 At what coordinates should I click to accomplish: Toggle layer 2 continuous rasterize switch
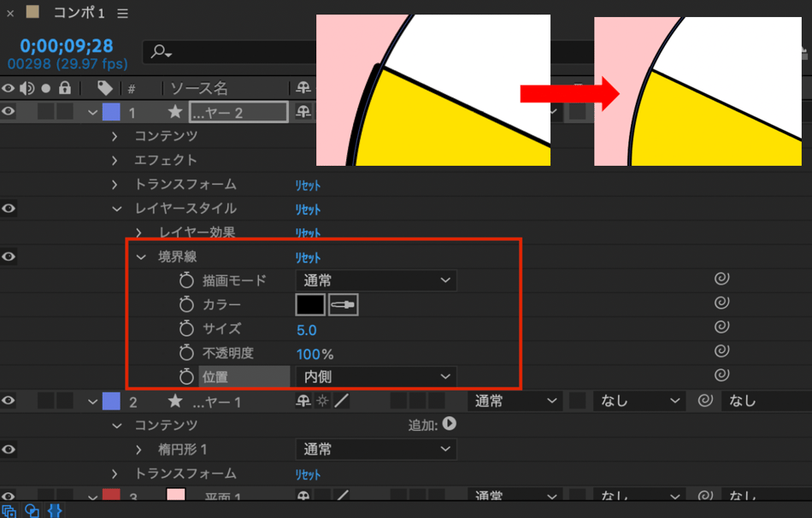(x=322, y=401)
